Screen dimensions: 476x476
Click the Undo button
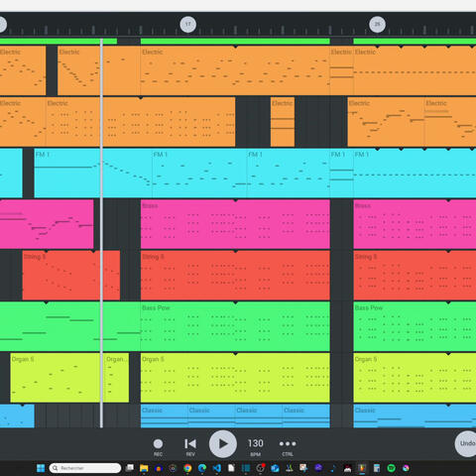click(x=466, y=443)
